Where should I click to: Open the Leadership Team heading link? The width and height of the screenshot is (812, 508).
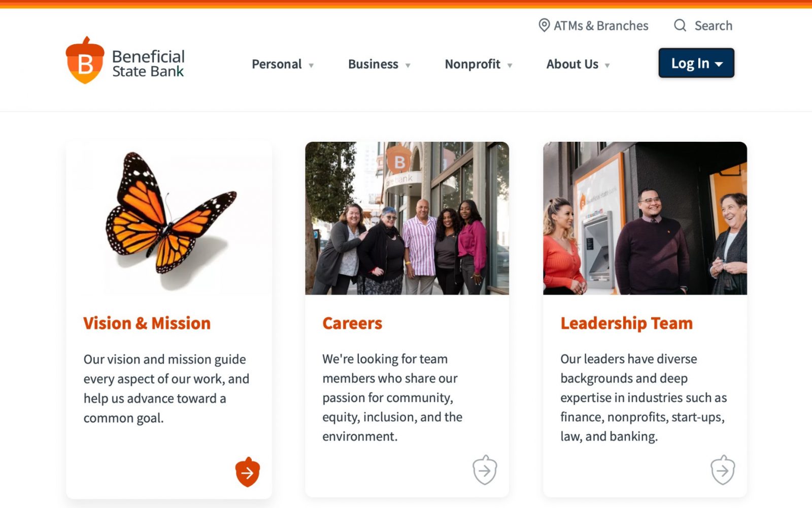[626, 324]
